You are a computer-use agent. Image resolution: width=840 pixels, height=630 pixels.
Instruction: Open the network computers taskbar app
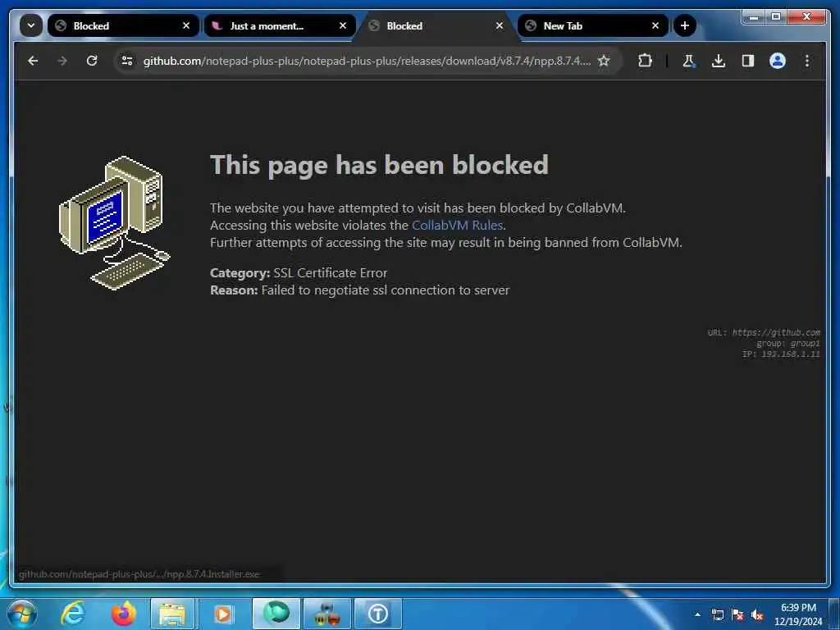(326, 614)
